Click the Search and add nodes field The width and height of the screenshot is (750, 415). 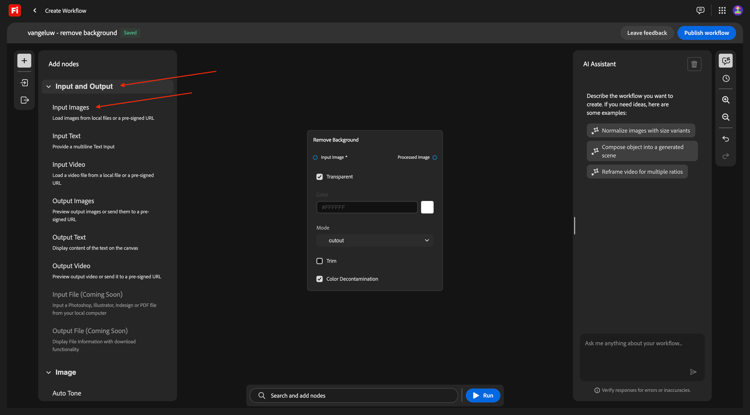(354, 395)
